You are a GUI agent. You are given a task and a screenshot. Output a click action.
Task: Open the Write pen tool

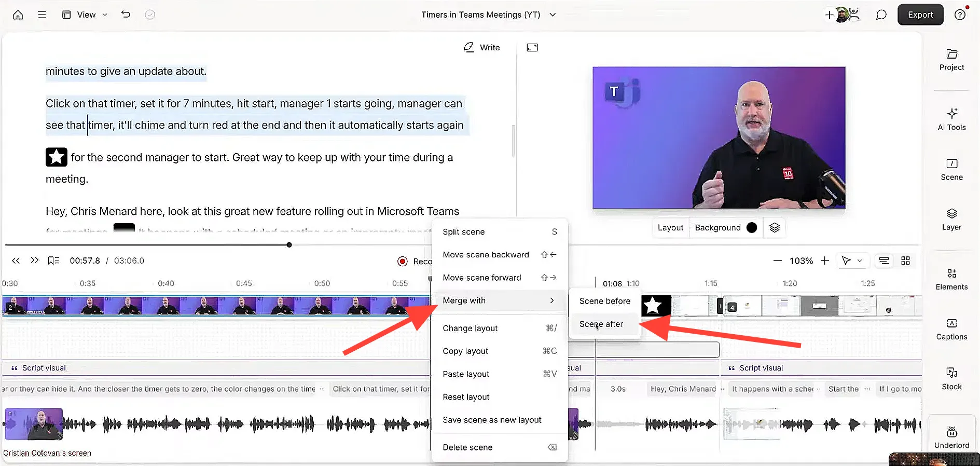point(482,47)
